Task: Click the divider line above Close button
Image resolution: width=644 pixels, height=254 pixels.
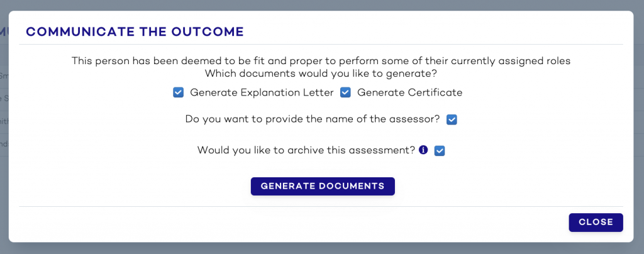Action: [x=321, y=206]
